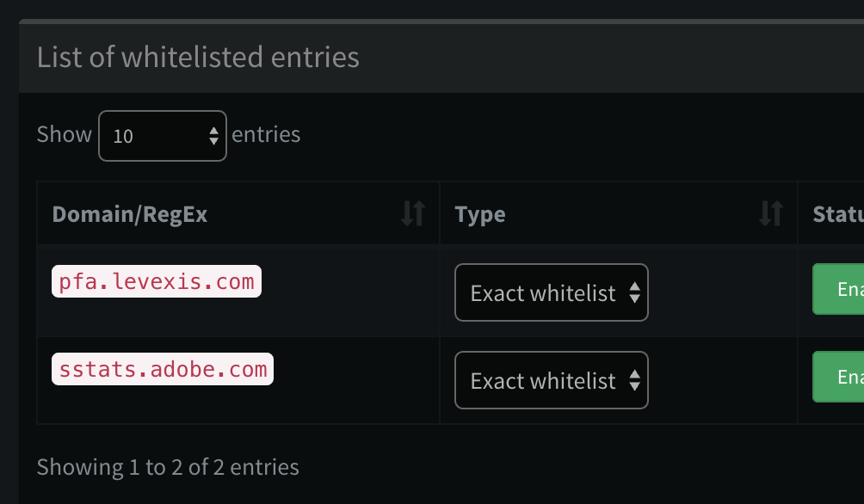Click the sstats.adobe.com domain badge

[162, 368]
